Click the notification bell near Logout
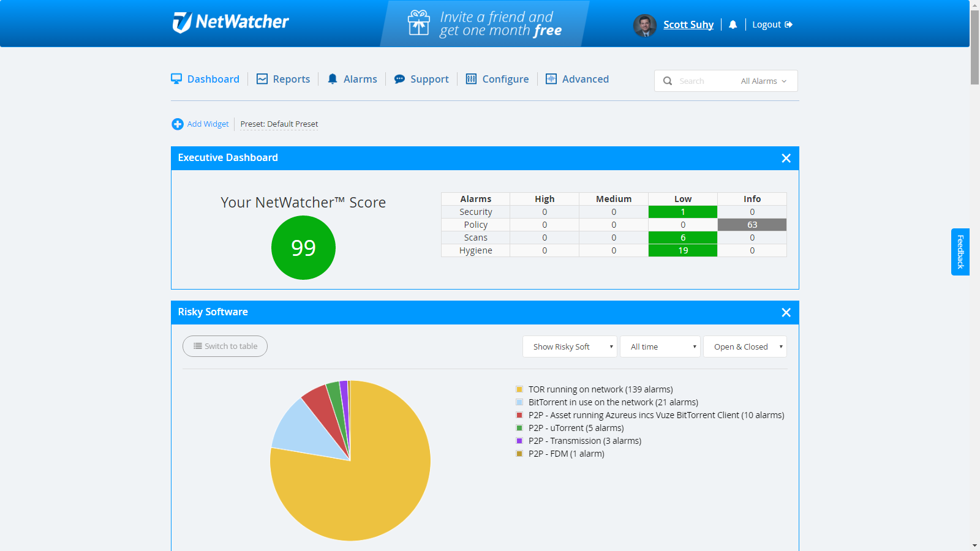This screenshot has height=551, width=980. [733, 24]
